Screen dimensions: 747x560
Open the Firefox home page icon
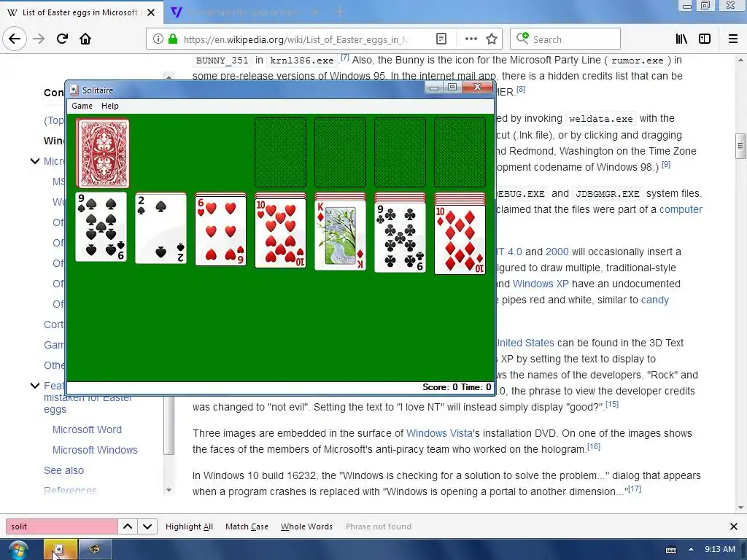click(85, 39)
